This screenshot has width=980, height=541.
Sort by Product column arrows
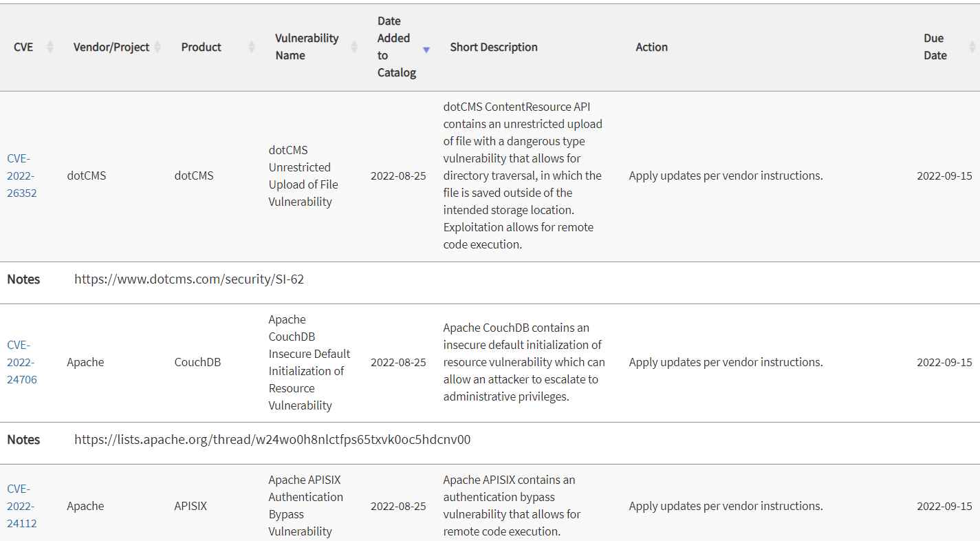252,47
